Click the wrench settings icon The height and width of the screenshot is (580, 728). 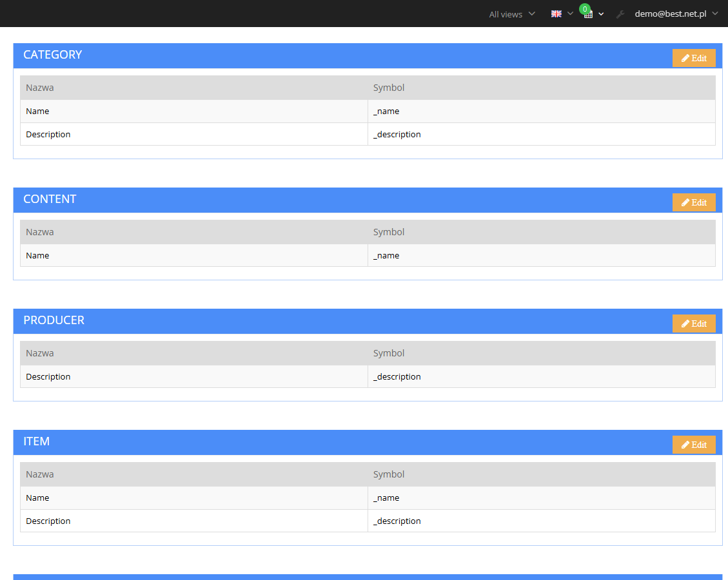(x=620, y=14)
